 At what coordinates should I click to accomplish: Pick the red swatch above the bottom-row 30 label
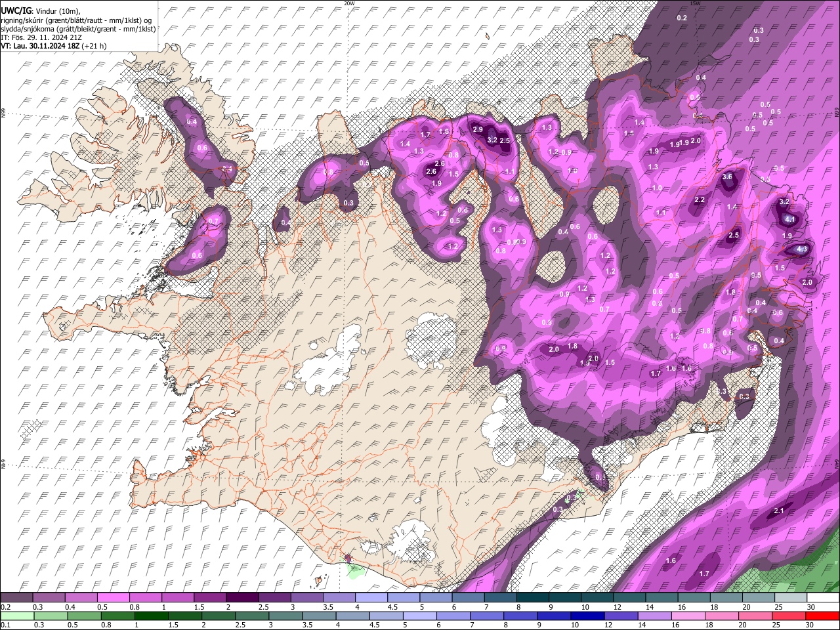pos(822,616)
